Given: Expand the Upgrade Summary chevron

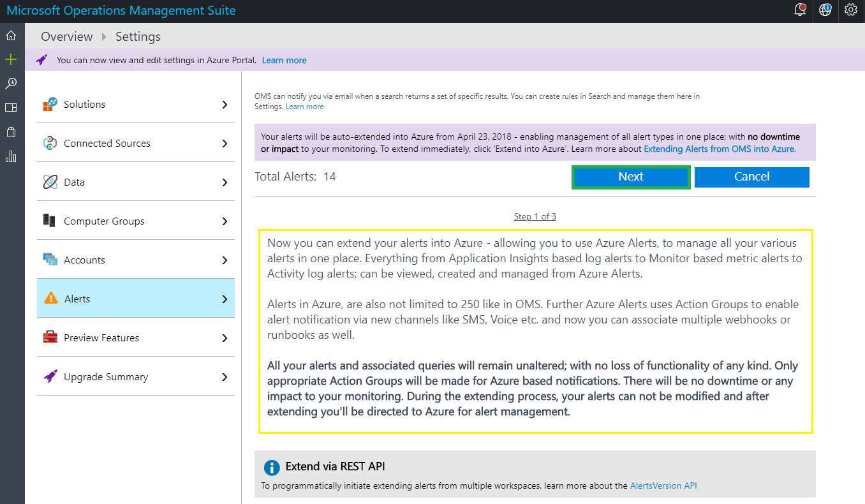Looking at the screenshot, I should click(225, 376).
